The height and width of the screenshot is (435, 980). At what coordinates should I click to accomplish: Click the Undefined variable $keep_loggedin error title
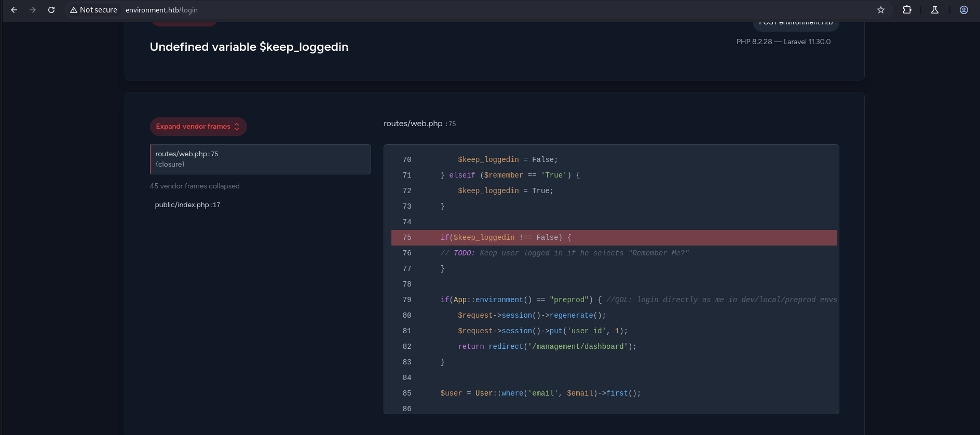249,47
